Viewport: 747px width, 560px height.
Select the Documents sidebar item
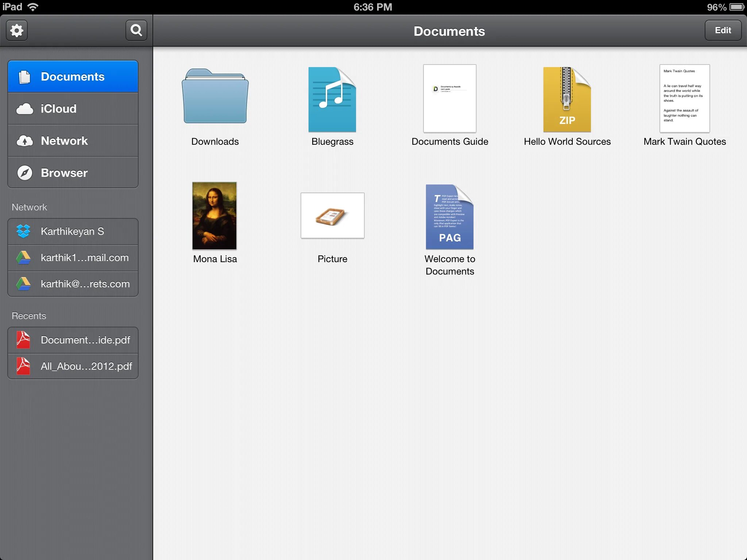pos(73,77)
